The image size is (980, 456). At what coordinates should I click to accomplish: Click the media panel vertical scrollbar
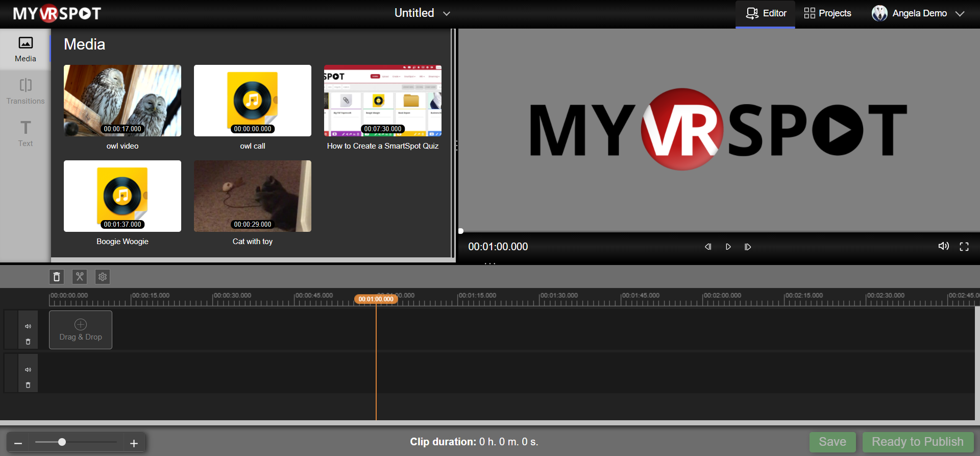pyautogui.click(x=452, y=143)
